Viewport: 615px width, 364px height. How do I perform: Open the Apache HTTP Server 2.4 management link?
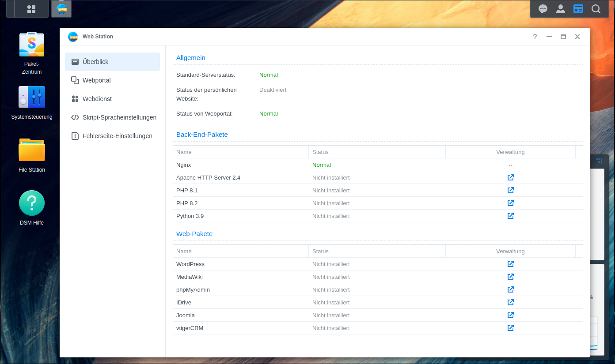point(510,177)
